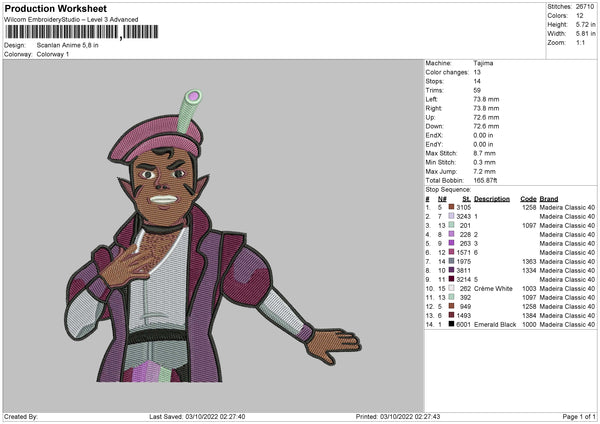Screen dimensions: 600x424
Task: Select the Crème White swatch in row 10
Action: (x=451, y=288)
